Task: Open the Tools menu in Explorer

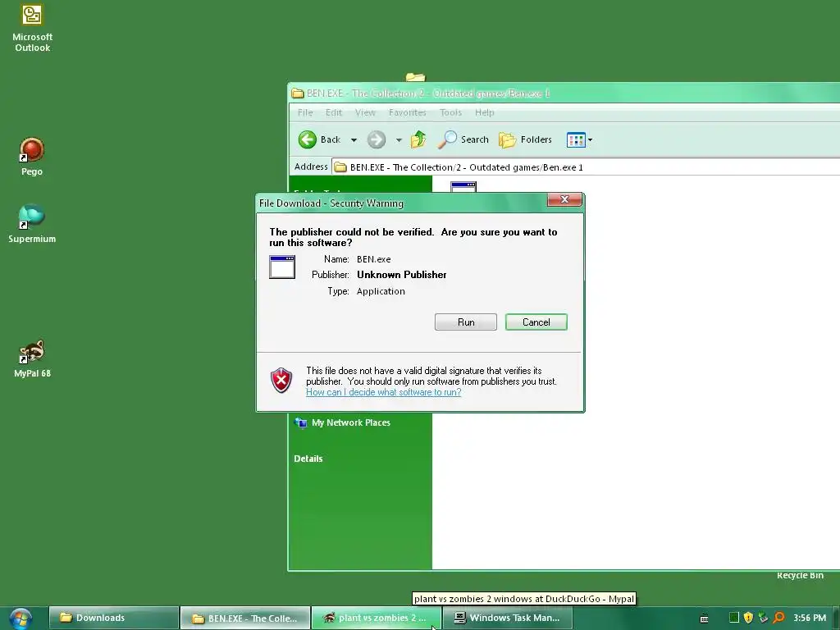Action: click(450, 112)
